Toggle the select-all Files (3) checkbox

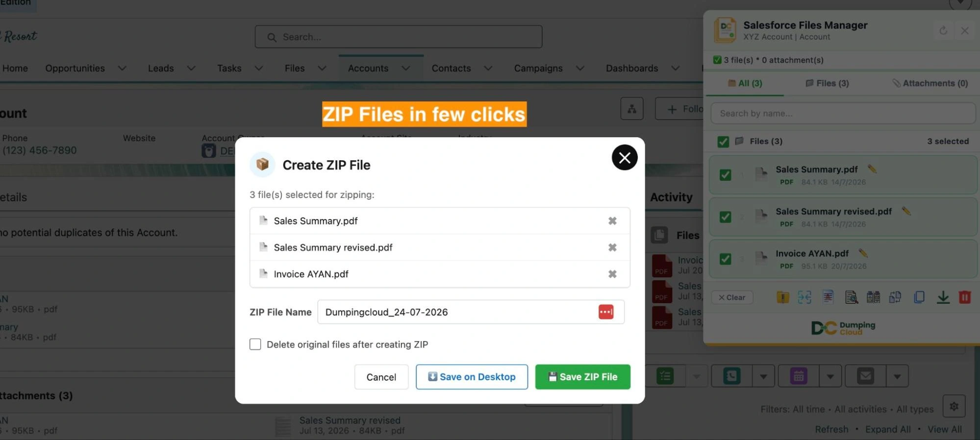[723, 142]
